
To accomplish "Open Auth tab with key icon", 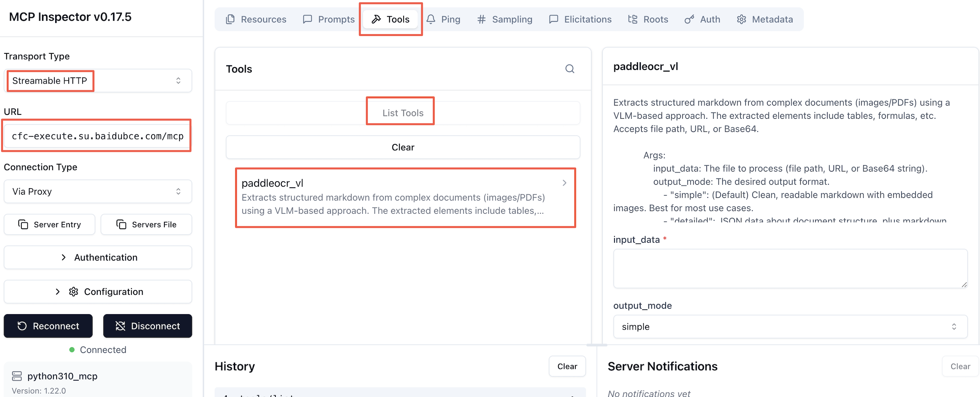I will coord(702,19).
